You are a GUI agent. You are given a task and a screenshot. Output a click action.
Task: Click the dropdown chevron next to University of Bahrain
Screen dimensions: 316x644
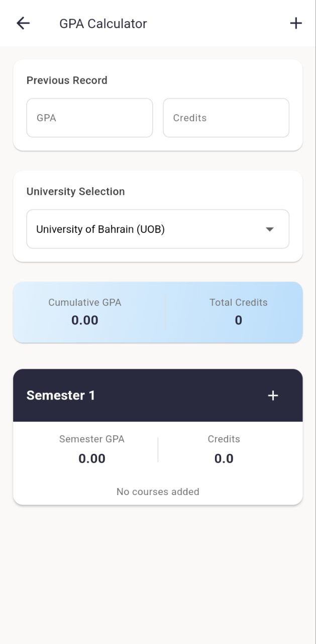(270, 229)
